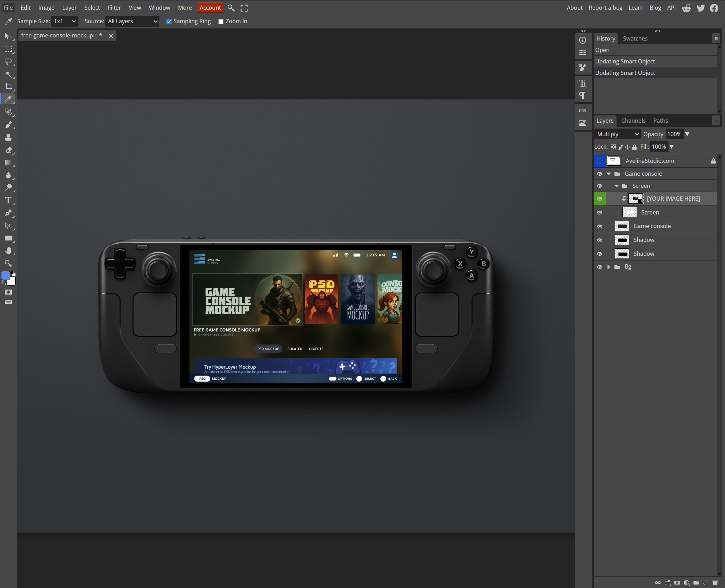The height and width of the screenshot is (588, 725).
Task: Select the Crop tool
Action: [8, 87]
